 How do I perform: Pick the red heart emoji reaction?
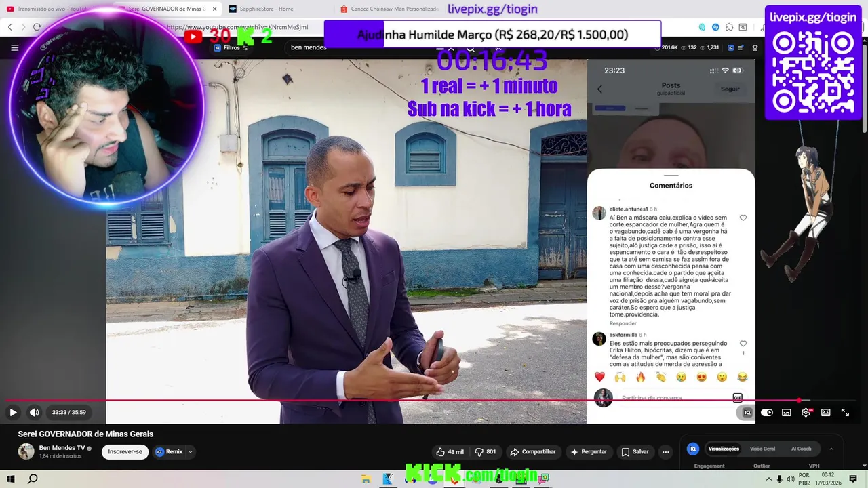pyautogui.click(x=599, y=377)
